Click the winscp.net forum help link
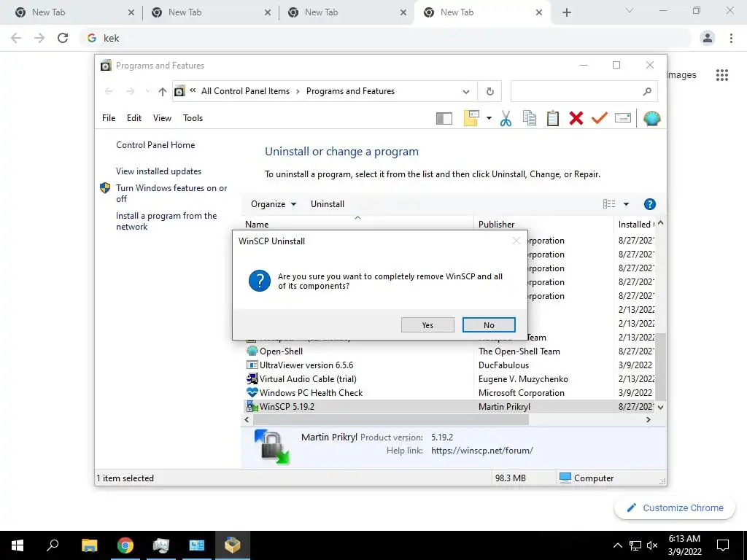Image resolution: width=747 pixels, height=560 pixels. coord(481,451)
